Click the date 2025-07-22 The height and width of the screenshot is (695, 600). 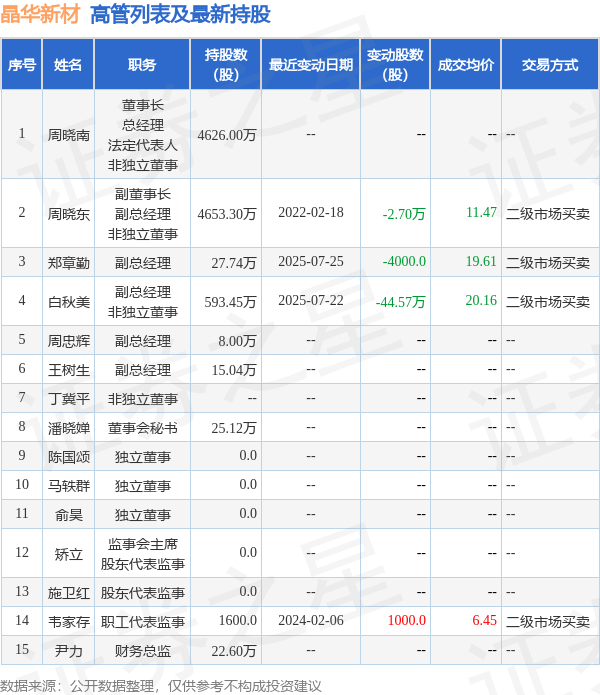pos(311,300)
